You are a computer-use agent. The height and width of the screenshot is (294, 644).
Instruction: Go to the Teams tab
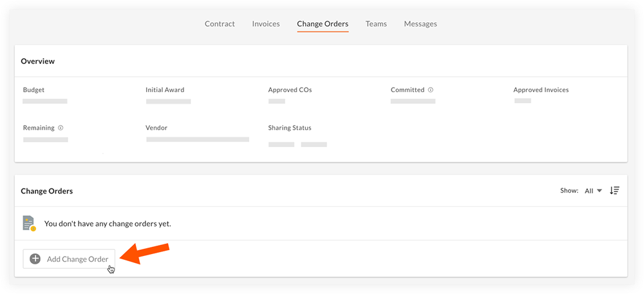coord(376,24)
